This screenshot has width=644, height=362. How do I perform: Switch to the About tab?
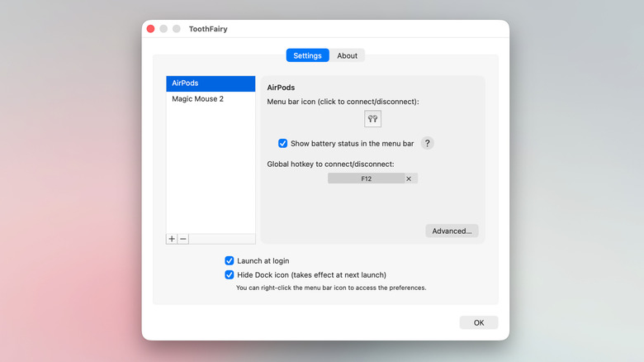[347, 55]
